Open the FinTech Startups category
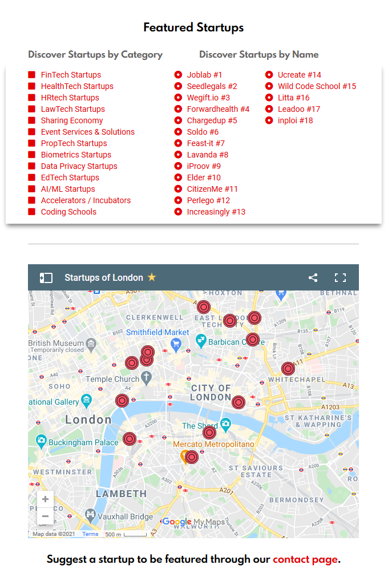392x569 pixels. [x=71, y=75]
